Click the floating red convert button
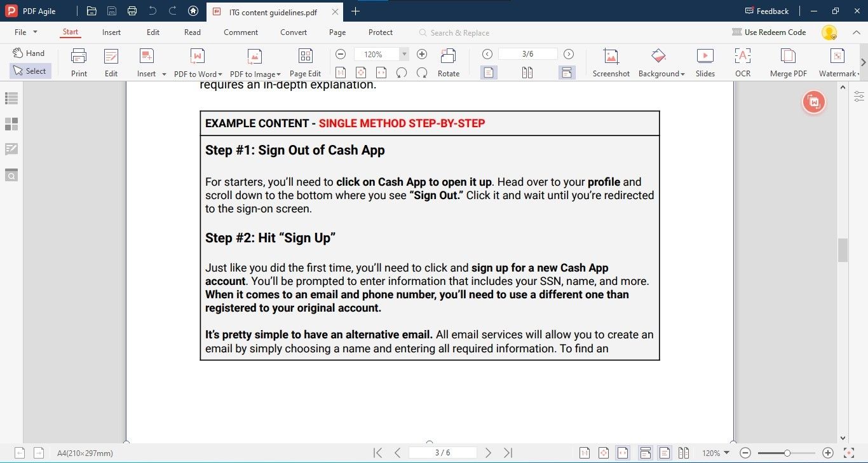The image size is (868, 463). [814, 102]
